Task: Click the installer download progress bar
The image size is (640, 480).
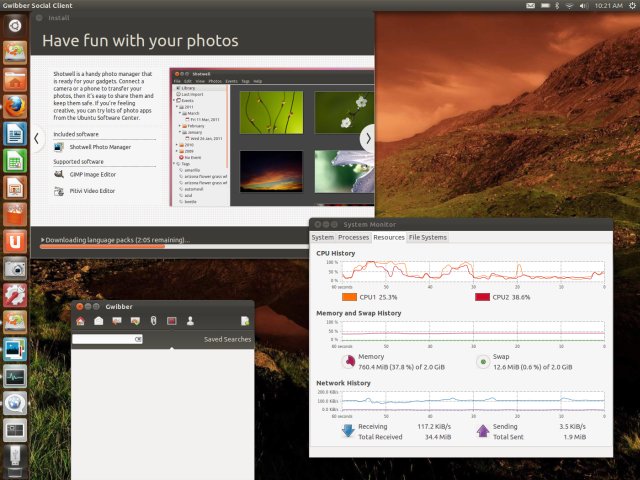Action: (174, 247)
